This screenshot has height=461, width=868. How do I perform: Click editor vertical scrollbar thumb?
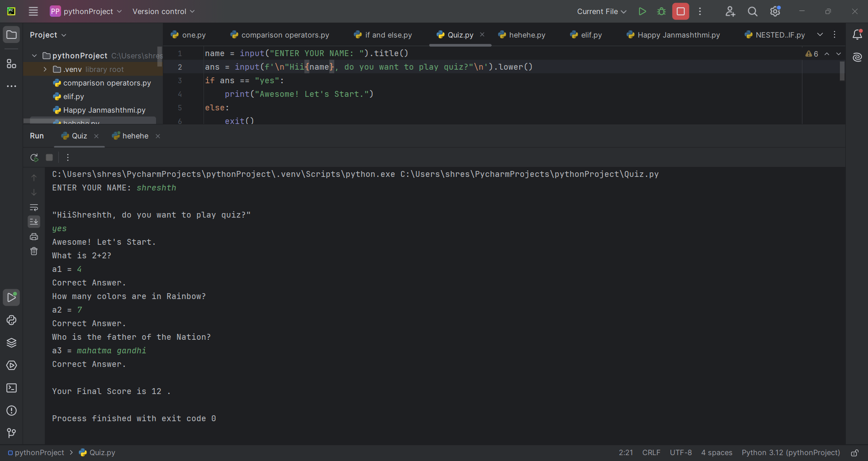[842, 71]
